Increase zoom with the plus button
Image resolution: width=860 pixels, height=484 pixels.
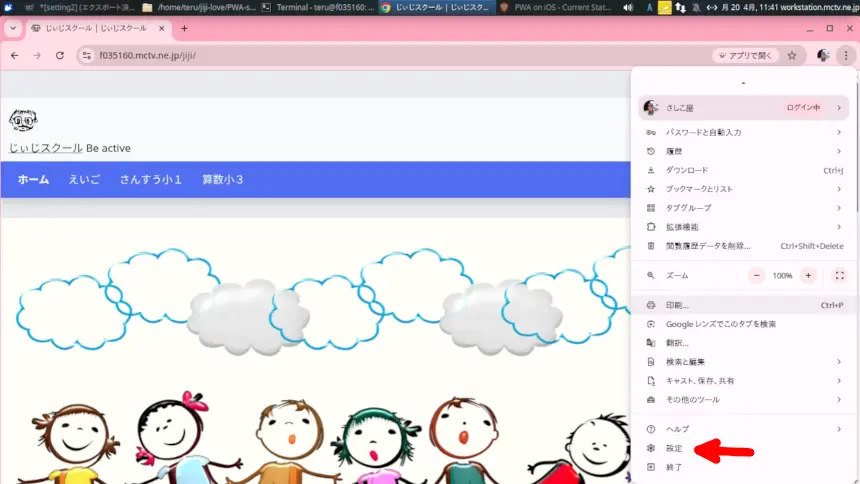pos(808,275)
